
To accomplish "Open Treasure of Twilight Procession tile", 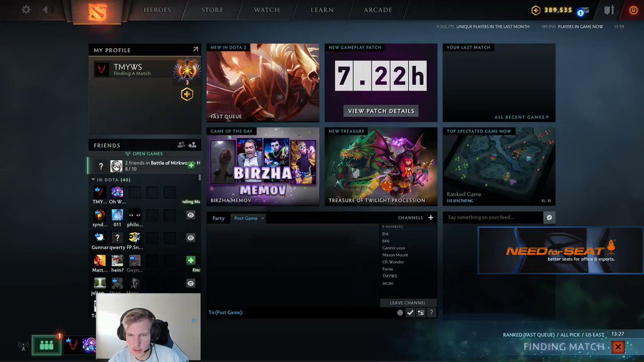I will [381, 166].
